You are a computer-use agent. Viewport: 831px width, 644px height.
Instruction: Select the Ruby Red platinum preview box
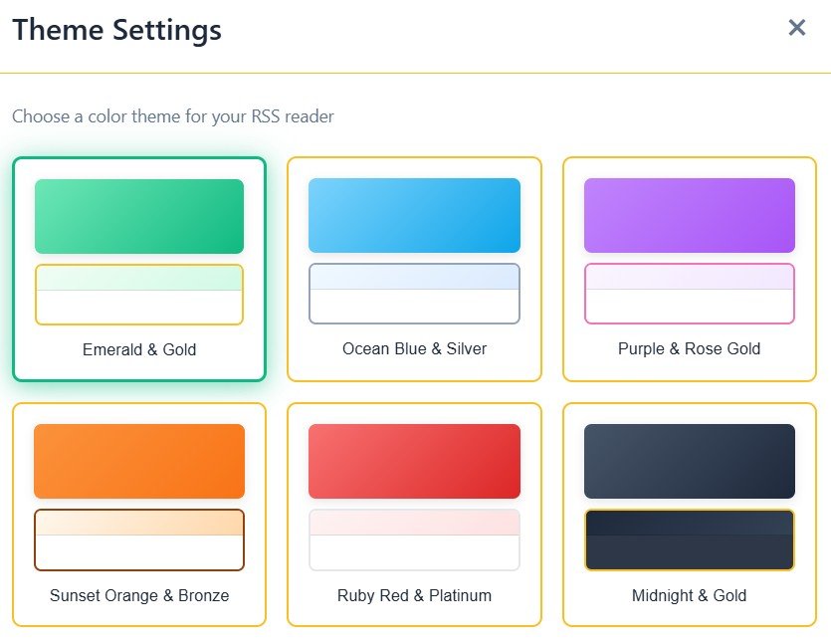pos(414,539)
